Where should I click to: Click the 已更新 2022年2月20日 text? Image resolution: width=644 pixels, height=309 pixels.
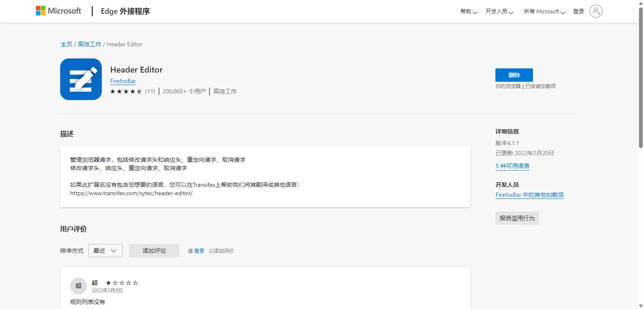[x=525, y=153]
